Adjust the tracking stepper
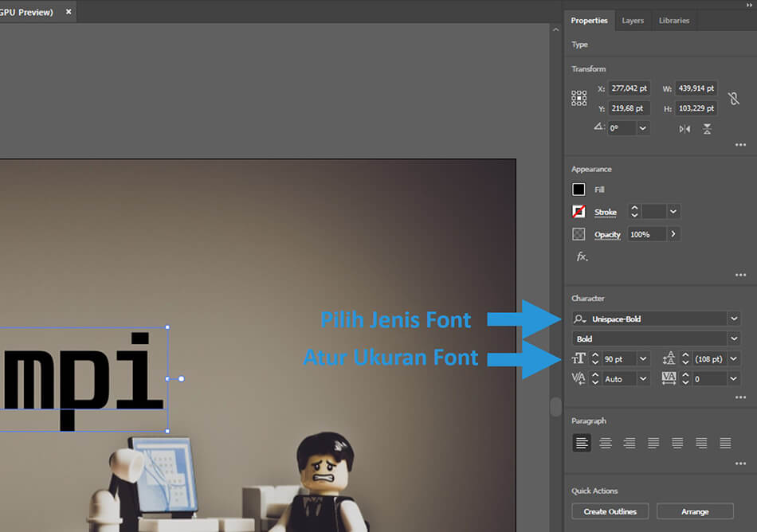 click(x=685, y=378)
